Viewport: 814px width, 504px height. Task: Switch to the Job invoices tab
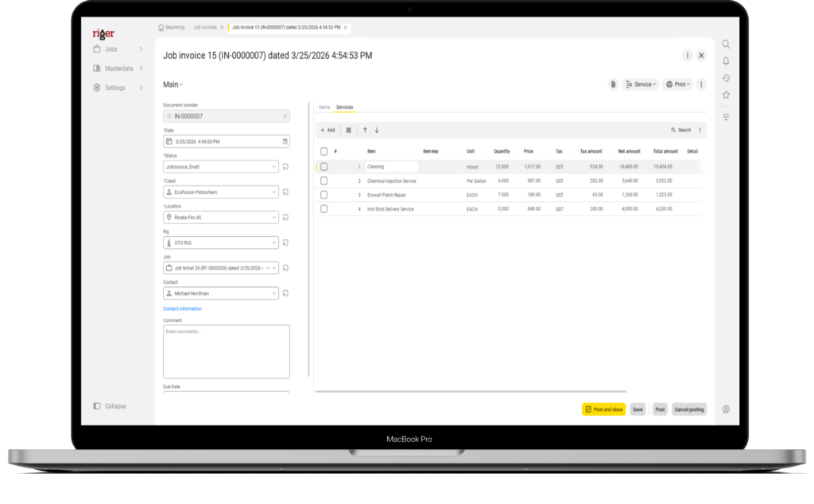point(205,28)
